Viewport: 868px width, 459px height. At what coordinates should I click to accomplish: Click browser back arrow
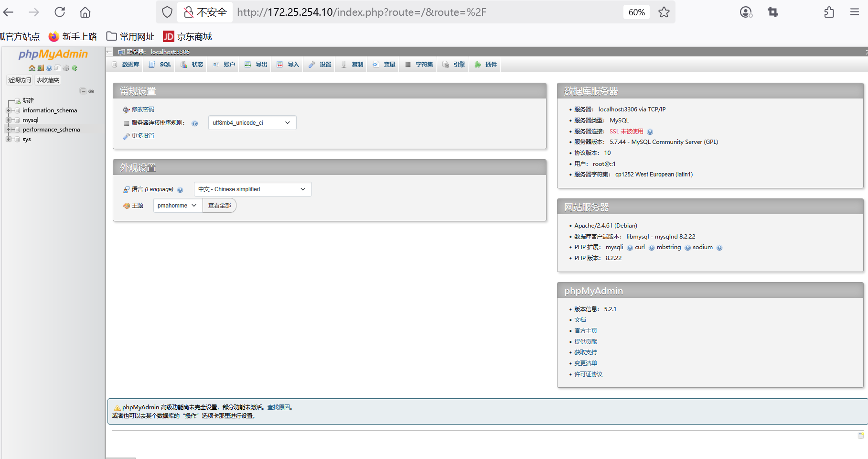coord(9,12)
